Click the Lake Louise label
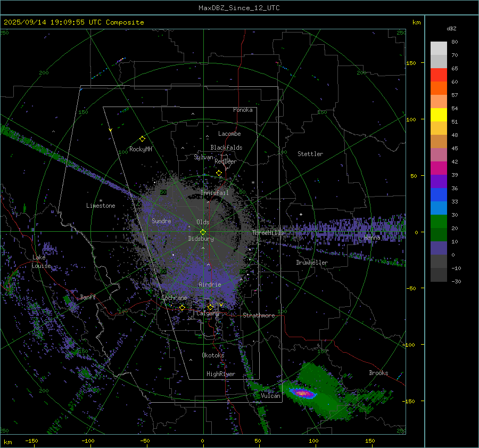479x448 pixels. [41, 262]
